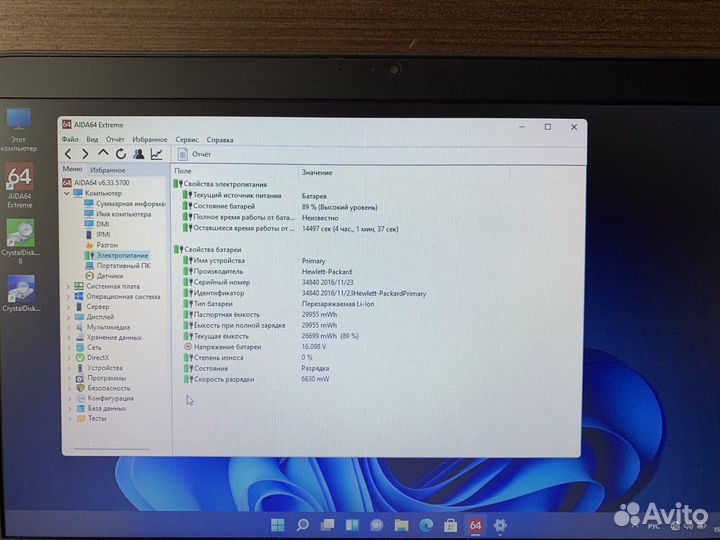Select Разгон tree item
The image size is (720, 540).
click(102, 245)
